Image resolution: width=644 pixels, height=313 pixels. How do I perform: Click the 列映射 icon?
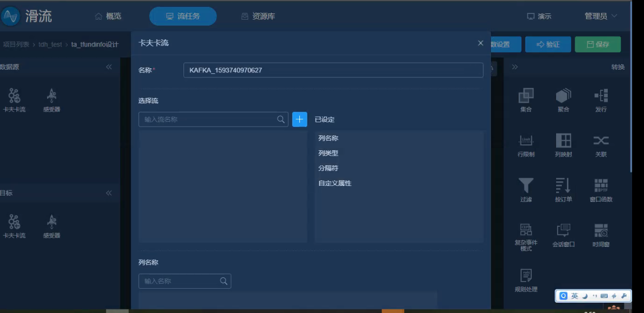563,141
